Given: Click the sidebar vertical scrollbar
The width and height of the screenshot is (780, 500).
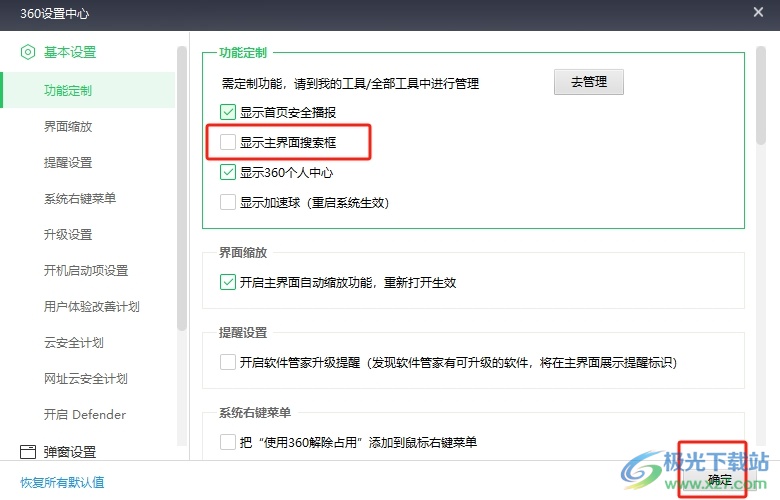Looking at the screenshot, I should click(x=182, y=189).
